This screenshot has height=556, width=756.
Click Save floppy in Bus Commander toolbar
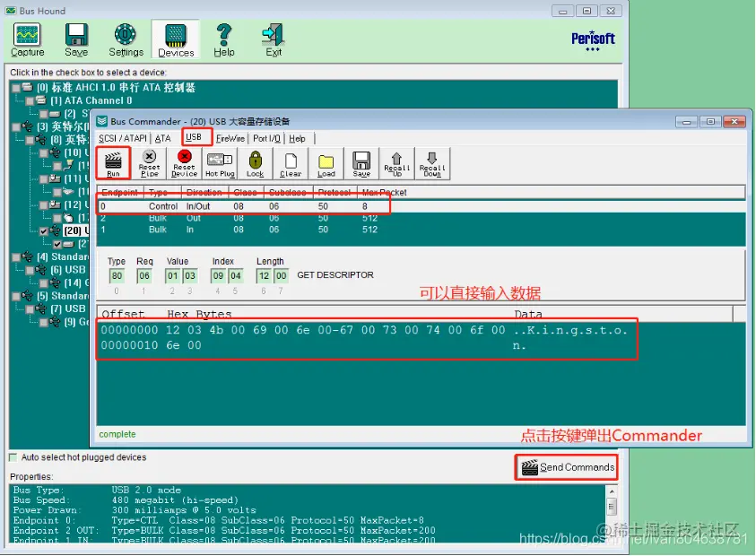click(x=361, y=164)
